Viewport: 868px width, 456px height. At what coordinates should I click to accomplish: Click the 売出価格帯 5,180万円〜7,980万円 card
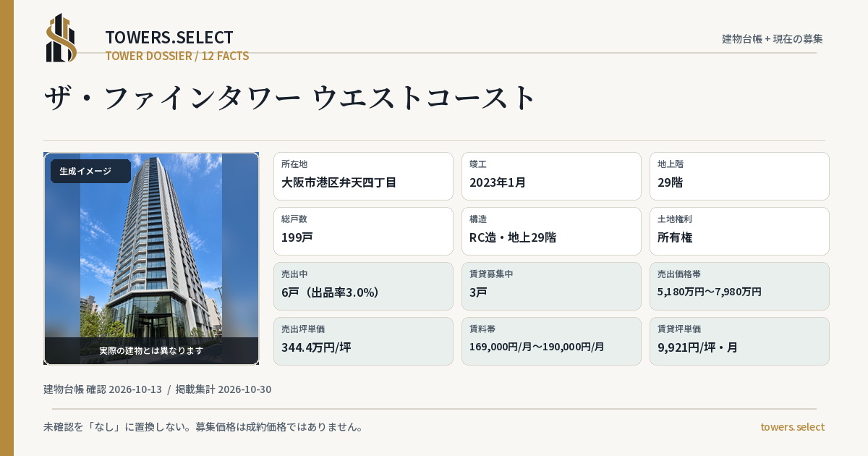tap(739, 286)
